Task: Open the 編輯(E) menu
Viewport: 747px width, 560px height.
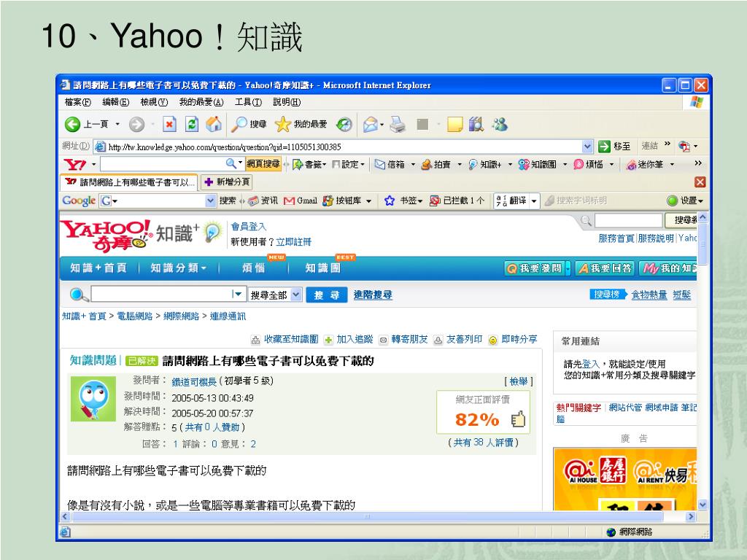Action: [116, 102]
